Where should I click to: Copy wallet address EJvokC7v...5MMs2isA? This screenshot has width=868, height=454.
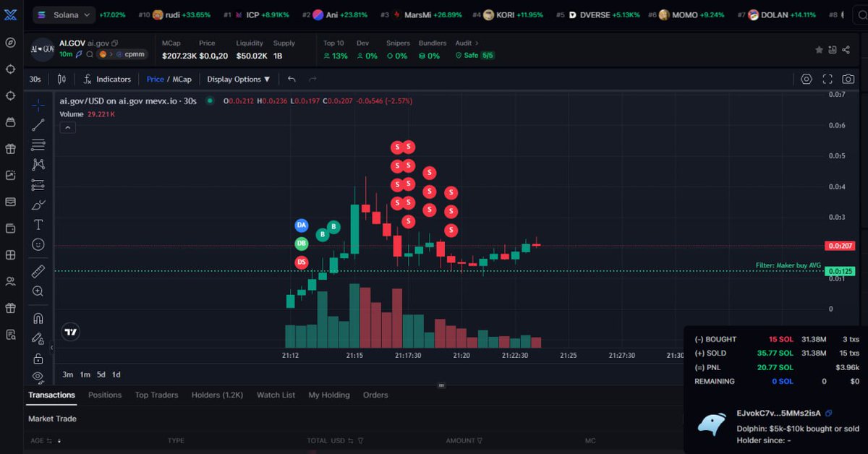point(829,414)
